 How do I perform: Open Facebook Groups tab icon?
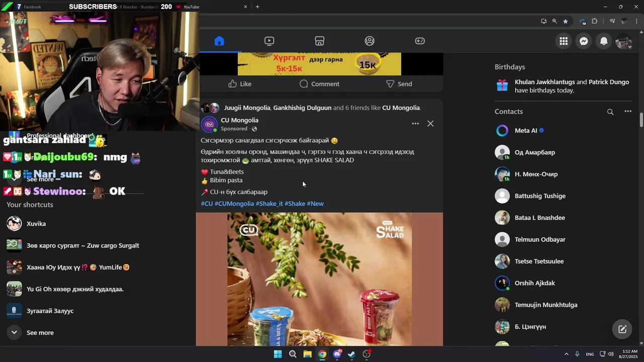point(370,41)
